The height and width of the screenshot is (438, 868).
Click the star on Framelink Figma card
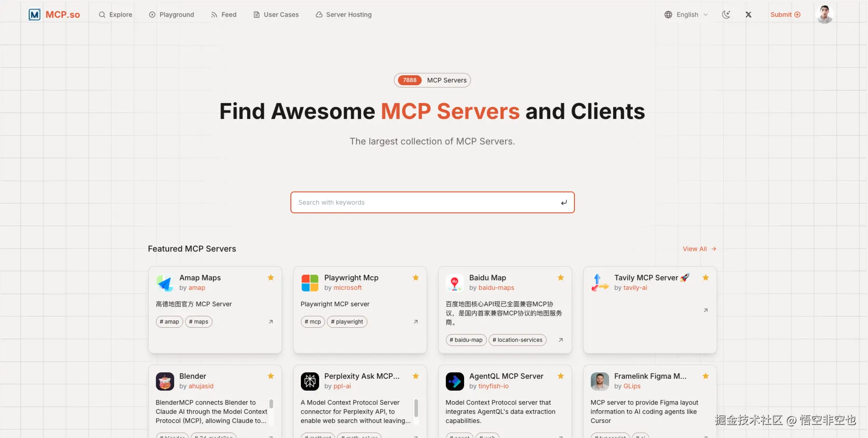coord(706,376)
